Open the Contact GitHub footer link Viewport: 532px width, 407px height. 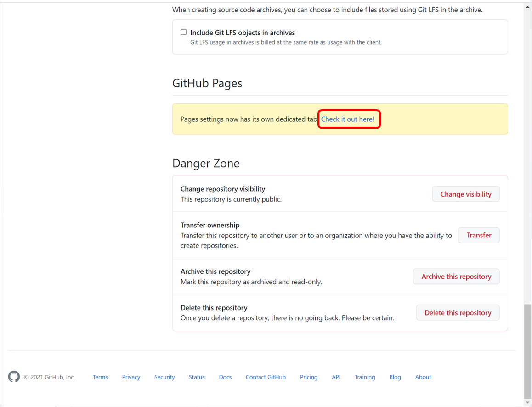pos(266,377)
